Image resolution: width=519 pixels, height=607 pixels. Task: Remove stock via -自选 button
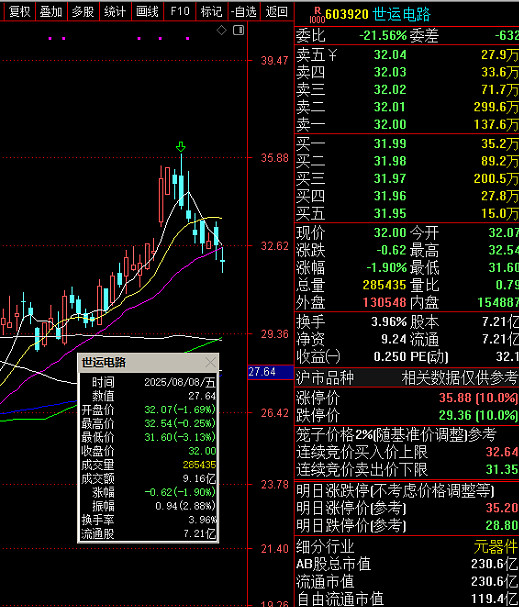point(244,12)
